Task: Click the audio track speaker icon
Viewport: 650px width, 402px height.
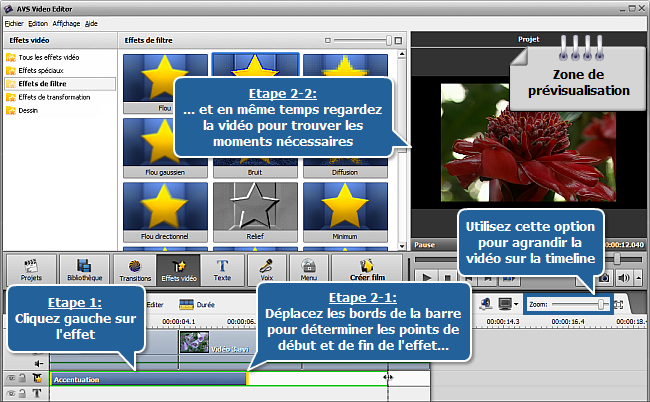Action: (39, 363)
